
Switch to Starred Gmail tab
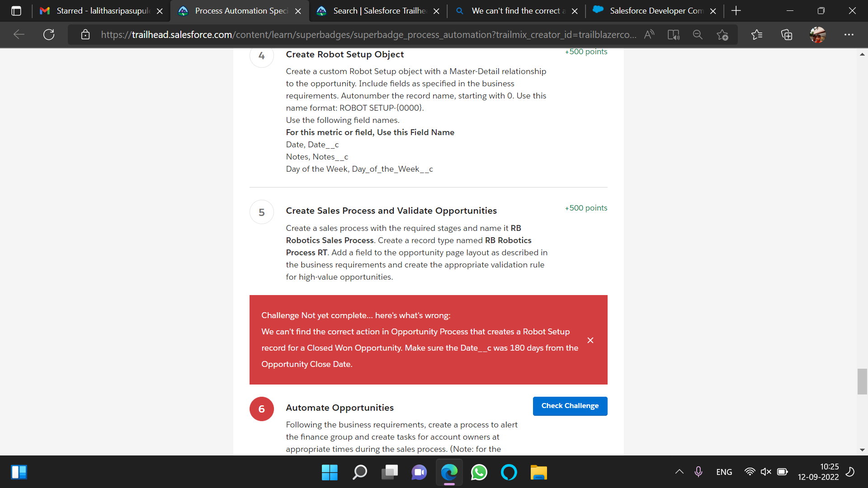[101, 11]
